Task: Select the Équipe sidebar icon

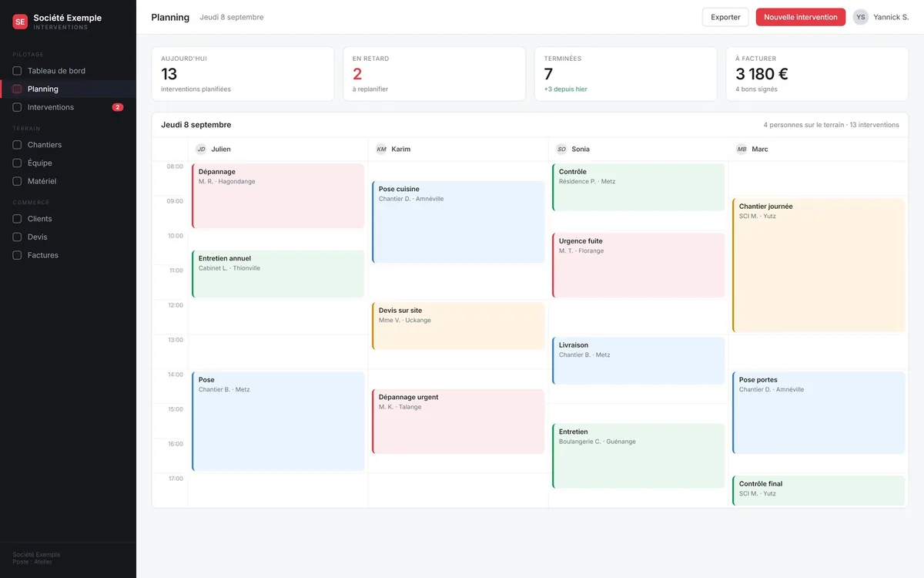Action: point(17,163)
